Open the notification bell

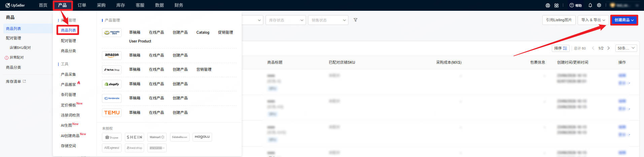tap(590, 5)
